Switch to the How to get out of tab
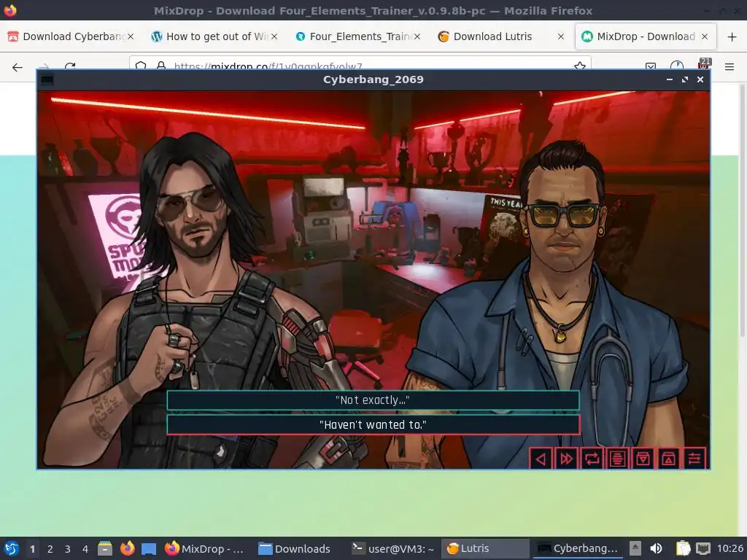The width and height of the screenshot is (747, 560). (214, 36)
